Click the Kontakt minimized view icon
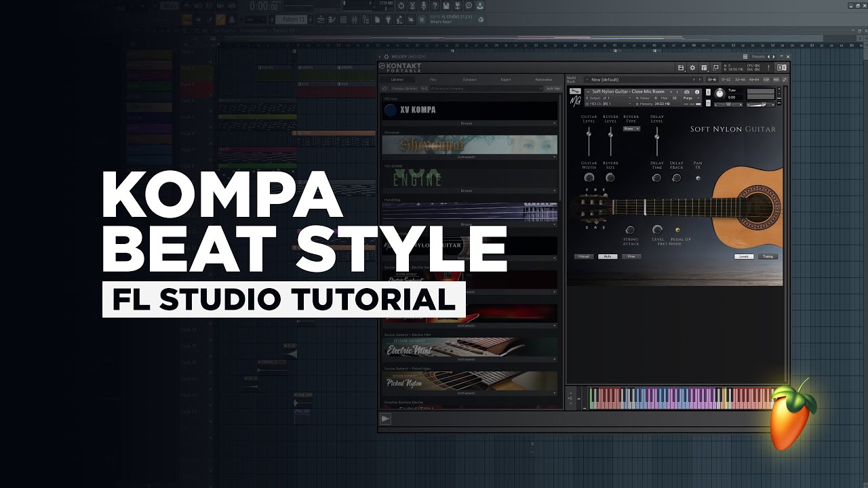This screenshot has width=868, height=488. [x=715, y=68]
